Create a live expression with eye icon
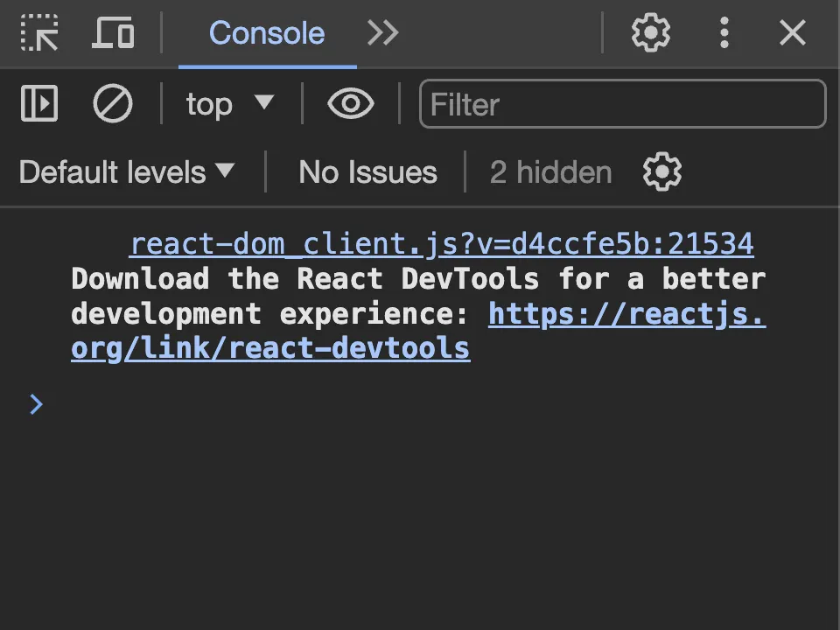This screenshot has width=840, height=630. [351, 104]
